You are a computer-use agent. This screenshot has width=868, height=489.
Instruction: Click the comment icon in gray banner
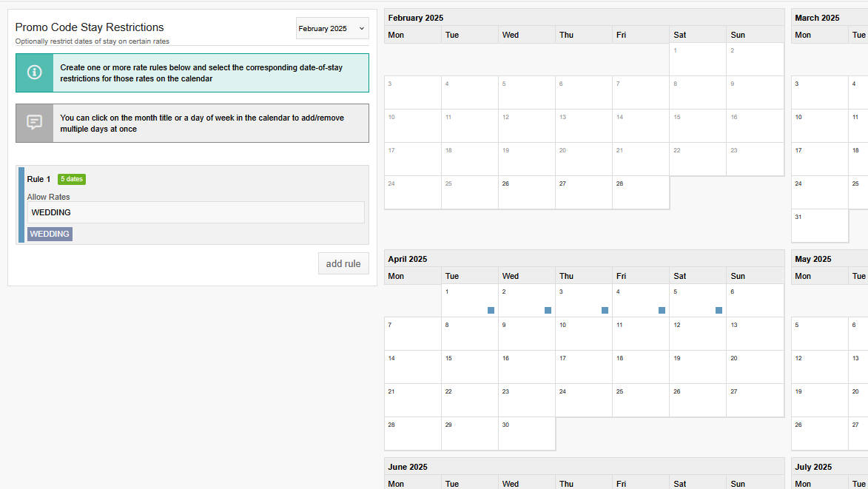pos(34,122)
